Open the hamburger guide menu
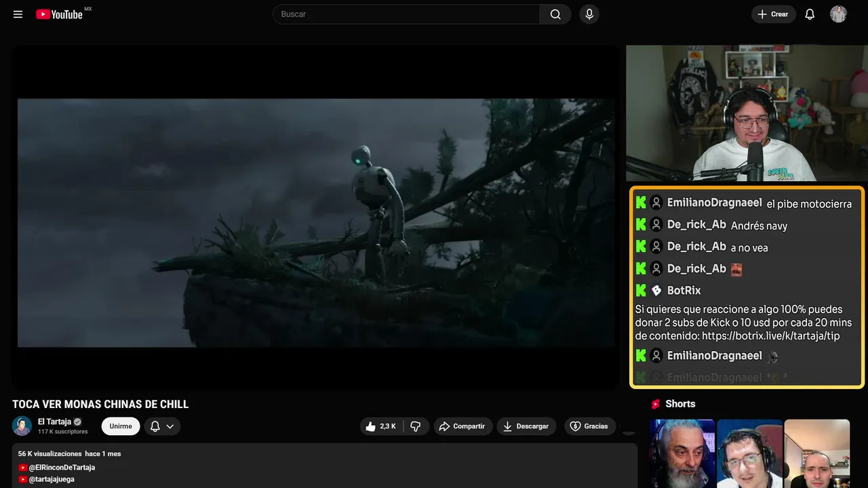 click(x=18, y=14)
